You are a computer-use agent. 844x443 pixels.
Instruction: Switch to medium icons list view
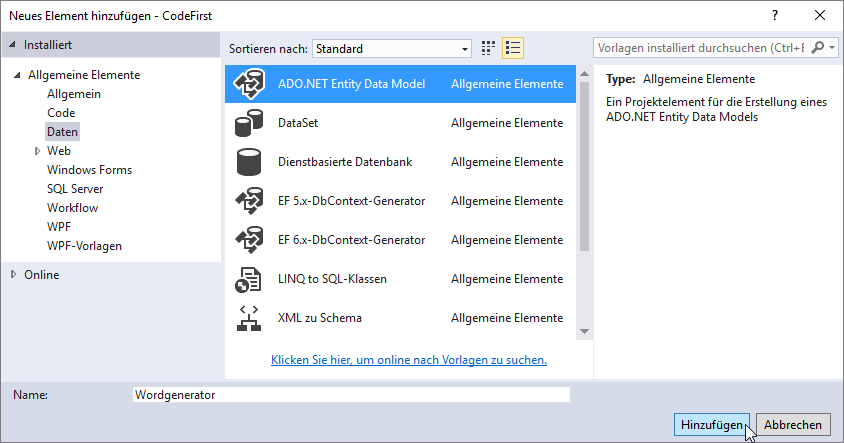[x=513, y=48]
